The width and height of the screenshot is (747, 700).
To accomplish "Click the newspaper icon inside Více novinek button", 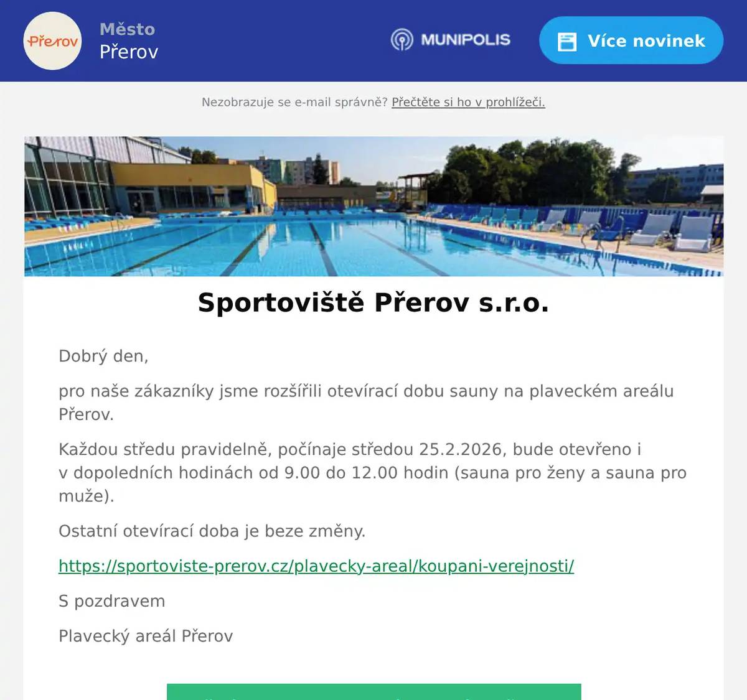I will [x=567, y=40].
